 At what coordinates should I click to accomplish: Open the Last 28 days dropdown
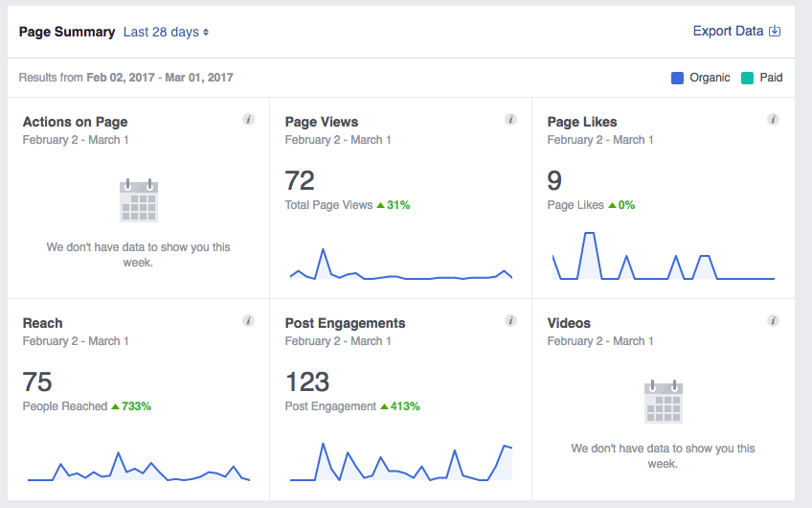[x=166, y=32]
